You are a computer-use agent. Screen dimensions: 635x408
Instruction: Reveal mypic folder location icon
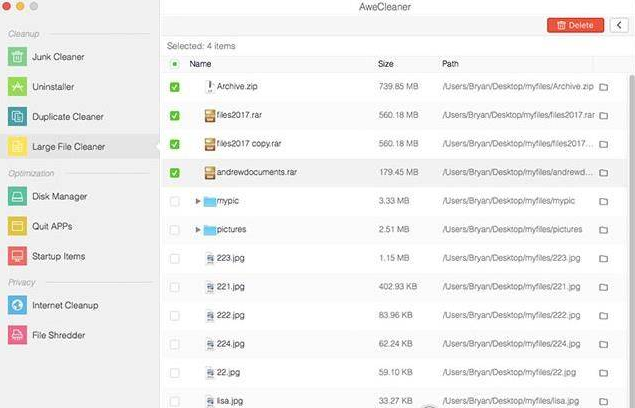pyautogui.click(x=603, y=201)
